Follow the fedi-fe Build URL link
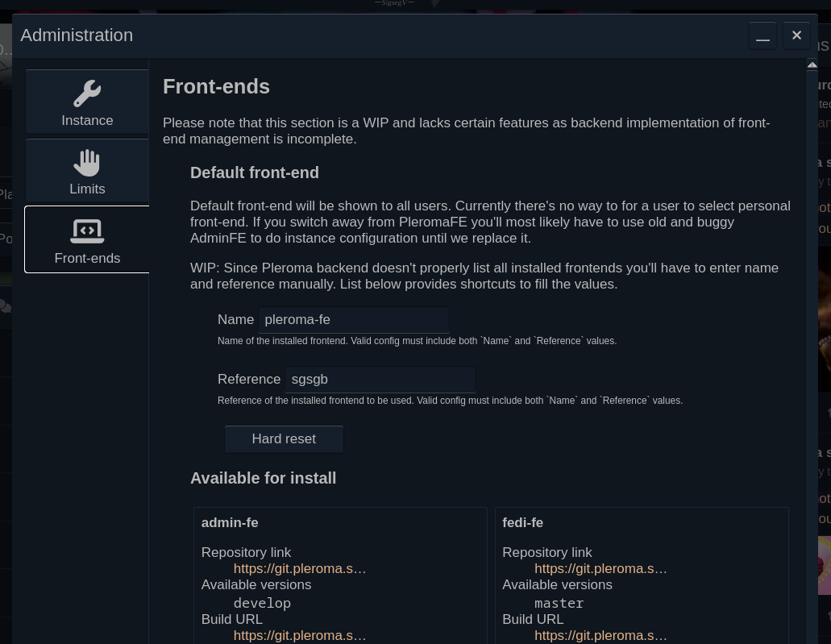831x644 pixels. pos(600,636)
